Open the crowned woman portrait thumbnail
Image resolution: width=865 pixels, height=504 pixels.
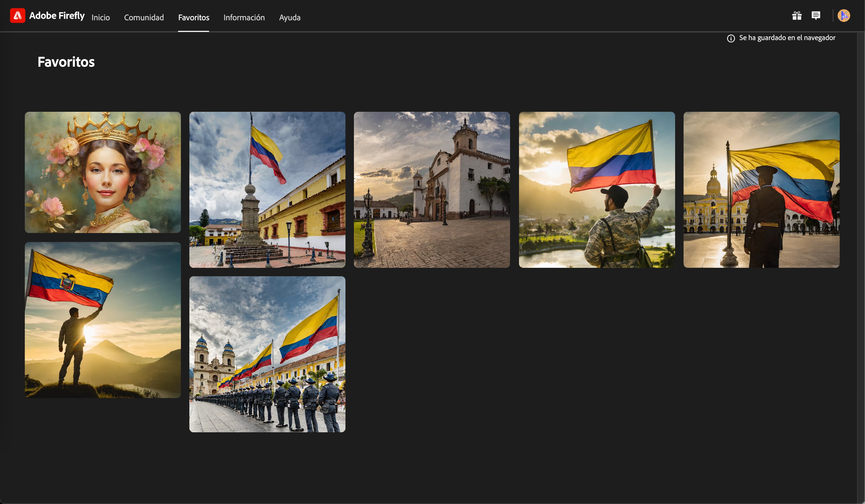pyautogui.click(x=103, y=172)
